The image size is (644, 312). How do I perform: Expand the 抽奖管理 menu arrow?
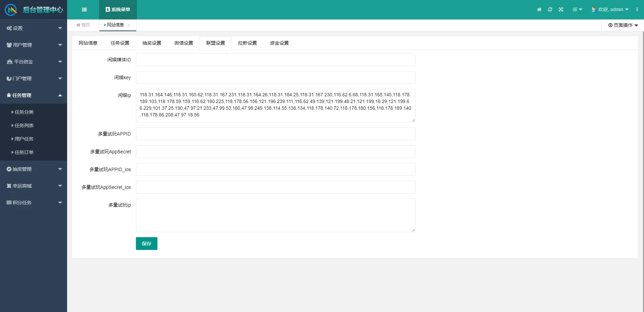(60, 169)
